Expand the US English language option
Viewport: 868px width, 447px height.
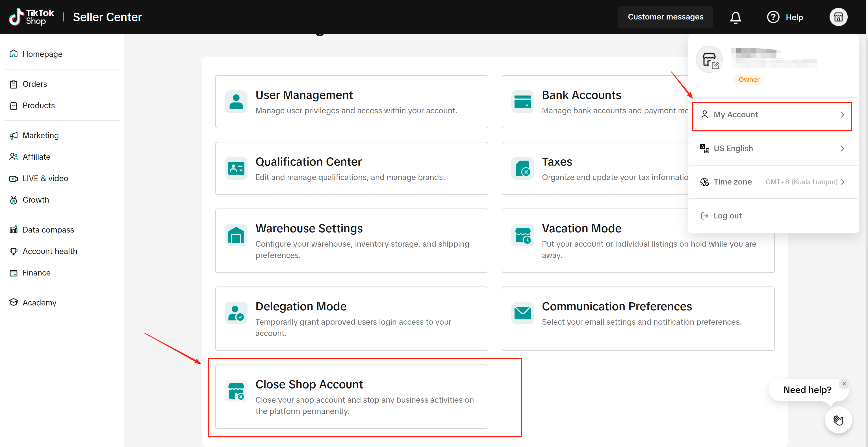click(772, 149)
